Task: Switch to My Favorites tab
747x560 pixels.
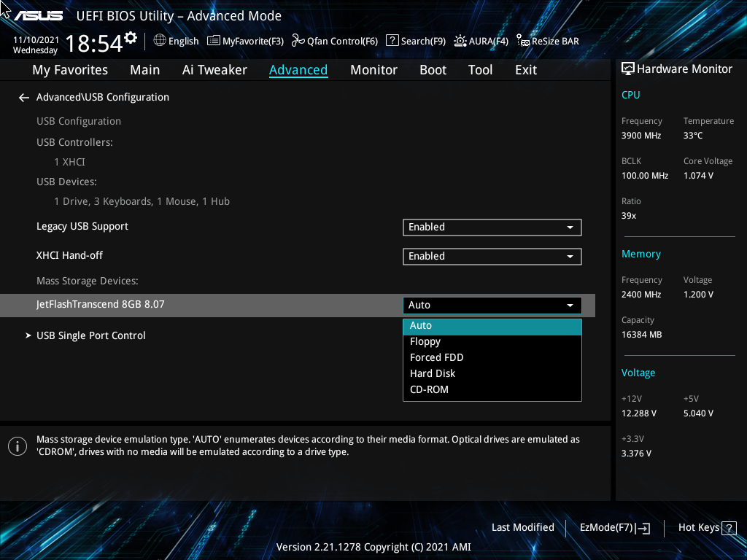Action: (x=70, y=70)
